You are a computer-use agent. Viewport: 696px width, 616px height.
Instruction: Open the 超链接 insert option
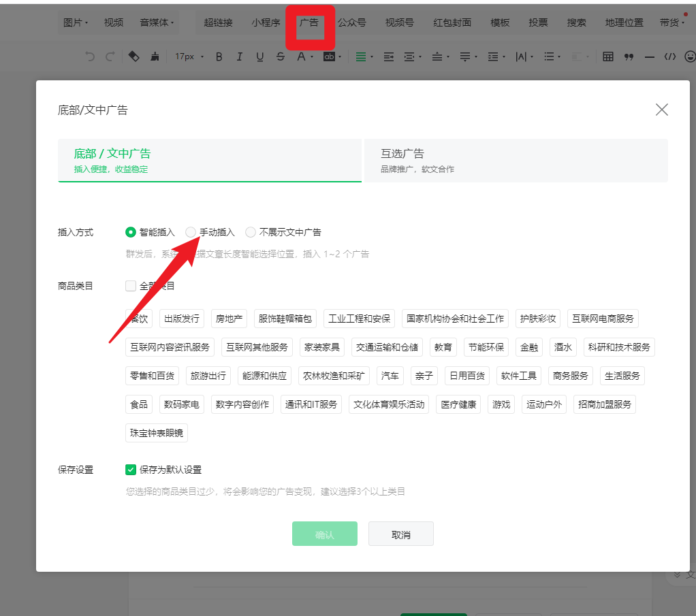point(218,22)
